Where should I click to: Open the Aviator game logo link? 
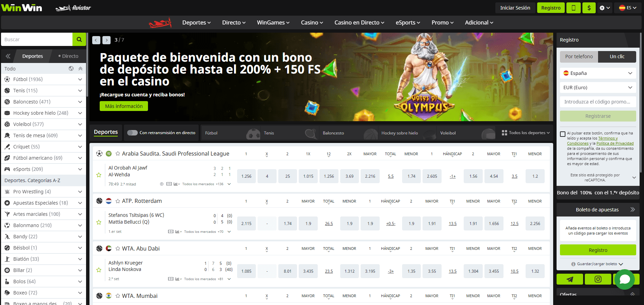73,8
